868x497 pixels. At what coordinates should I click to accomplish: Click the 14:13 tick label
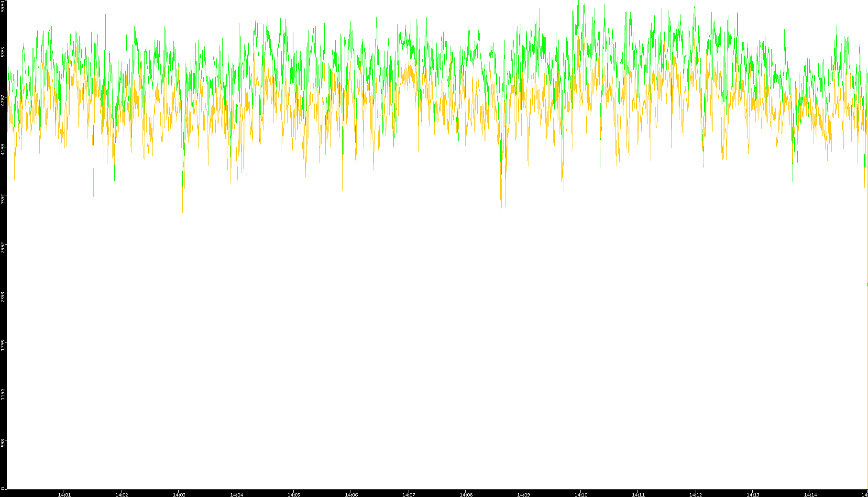coord(753,495)
